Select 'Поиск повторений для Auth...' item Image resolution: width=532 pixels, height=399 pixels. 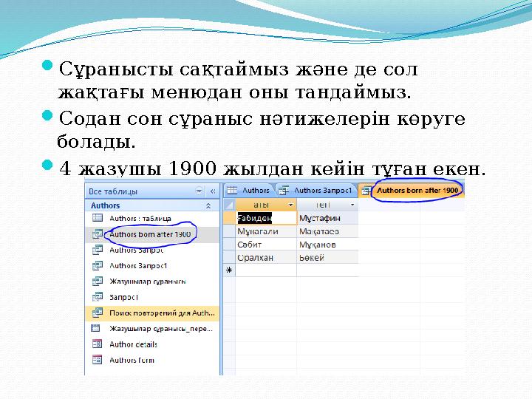pyautogui.click(x=152, y=313)
